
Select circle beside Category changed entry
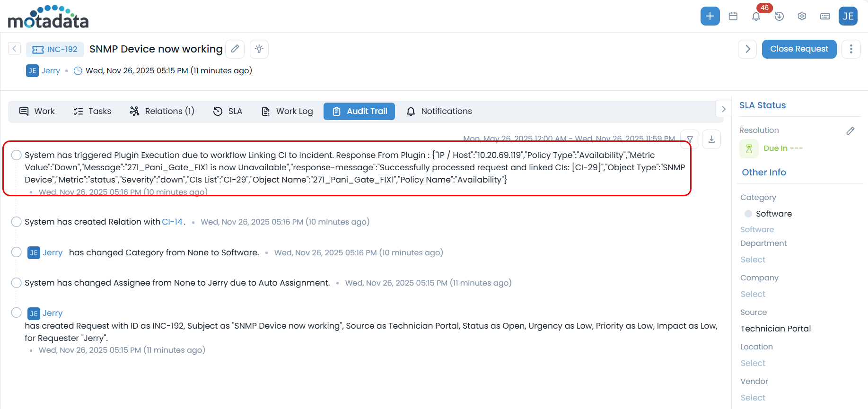point(17,252)
